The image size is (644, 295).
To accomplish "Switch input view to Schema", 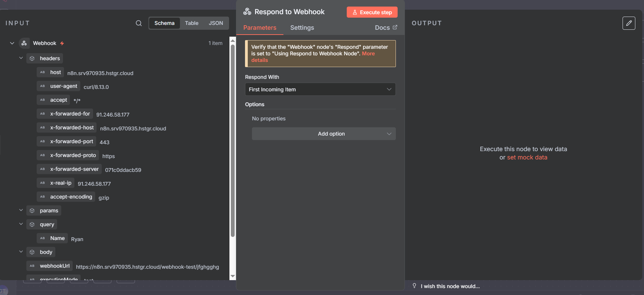I will pos(164,23).
